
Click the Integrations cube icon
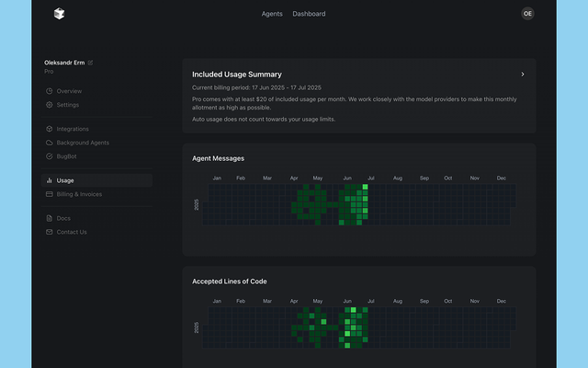[49, 129]
